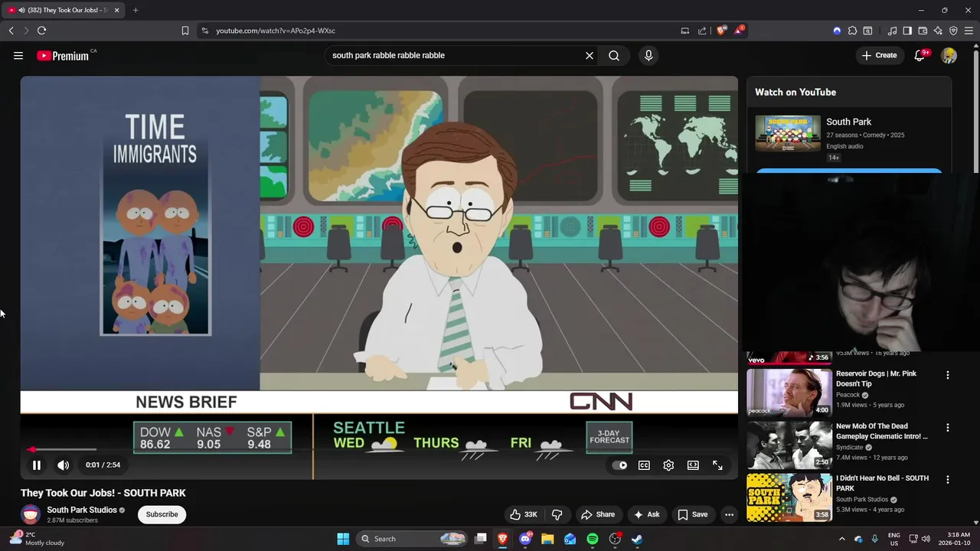Reload the page
980x551 pixels.
click(x=41, y=31)
